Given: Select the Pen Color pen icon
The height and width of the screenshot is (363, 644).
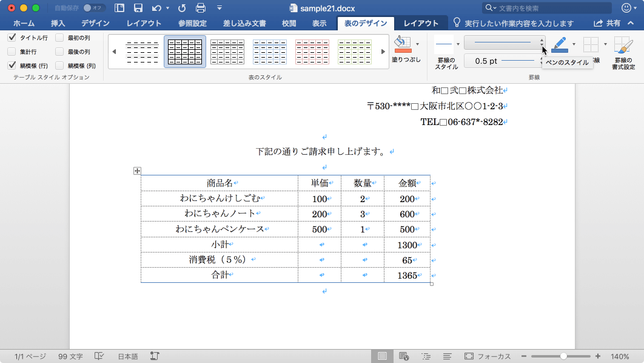Looking at the screenshot, I should (560, 44).
